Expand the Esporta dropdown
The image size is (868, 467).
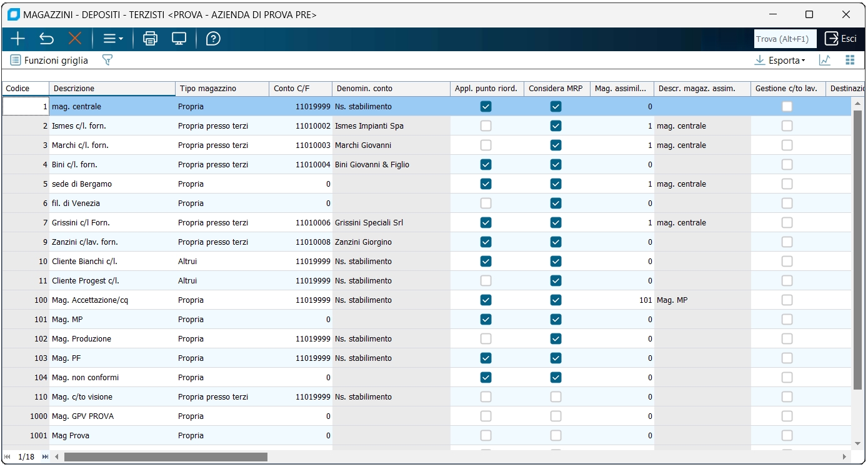click(x=780, y=60)
